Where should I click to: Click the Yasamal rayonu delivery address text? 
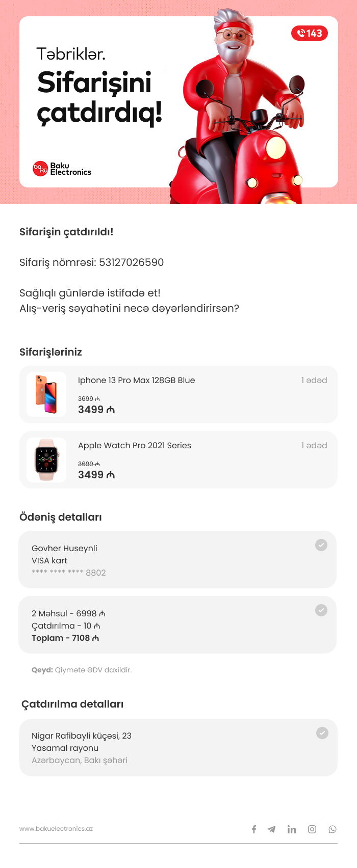click(x=65, y=748)
